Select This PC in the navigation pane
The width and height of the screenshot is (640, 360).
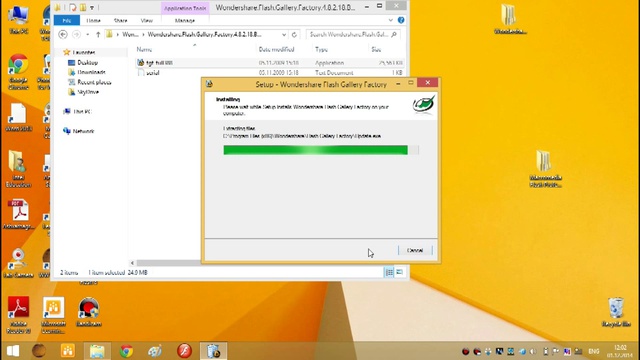pyautogui.click(x=82, y=111)
